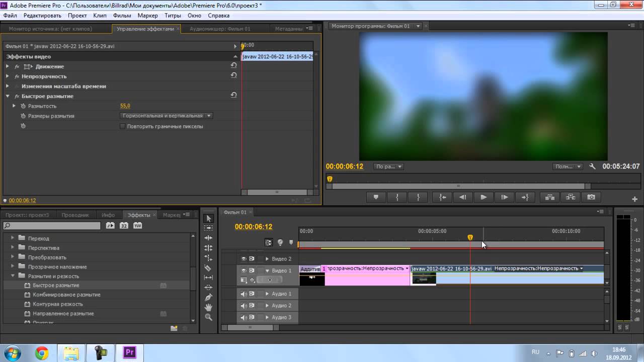This screenshot has height=362, width=644.
Task: Select the Slip tool
Action: pos(209,278)
